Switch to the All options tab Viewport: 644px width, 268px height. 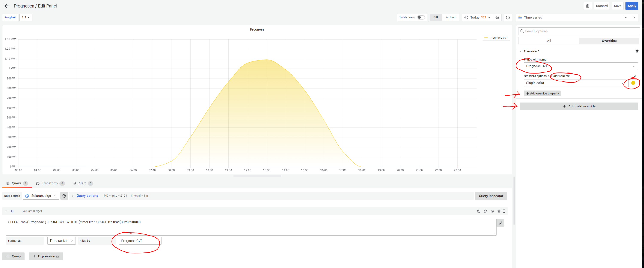click(549, 41)
